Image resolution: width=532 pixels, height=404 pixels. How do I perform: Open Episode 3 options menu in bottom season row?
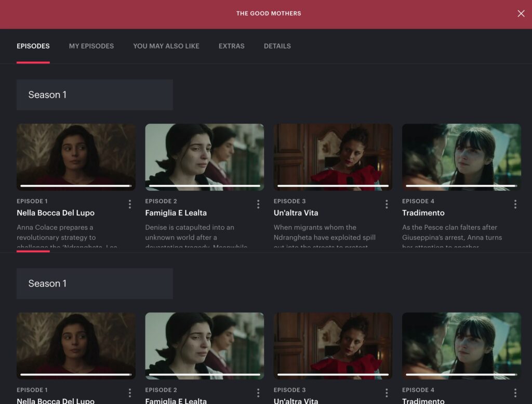[387, 393]
